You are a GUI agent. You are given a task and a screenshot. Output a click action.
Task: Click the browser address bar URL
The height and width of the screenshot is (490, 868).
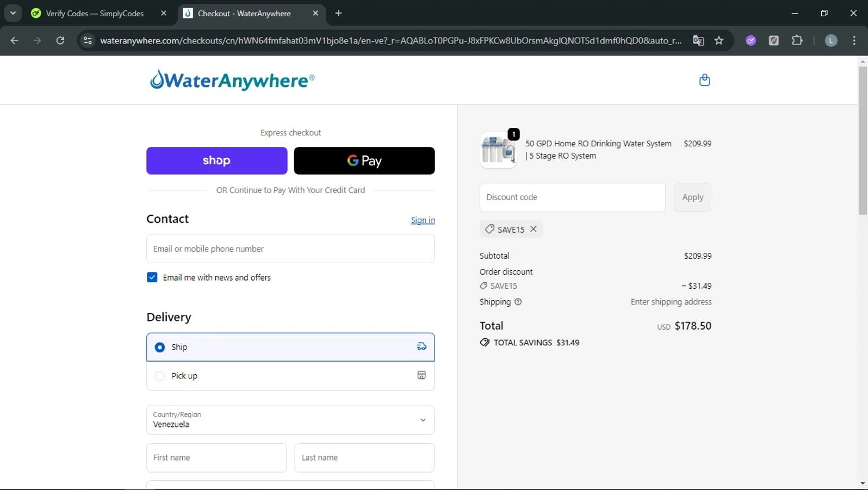[x=391, y=40]
